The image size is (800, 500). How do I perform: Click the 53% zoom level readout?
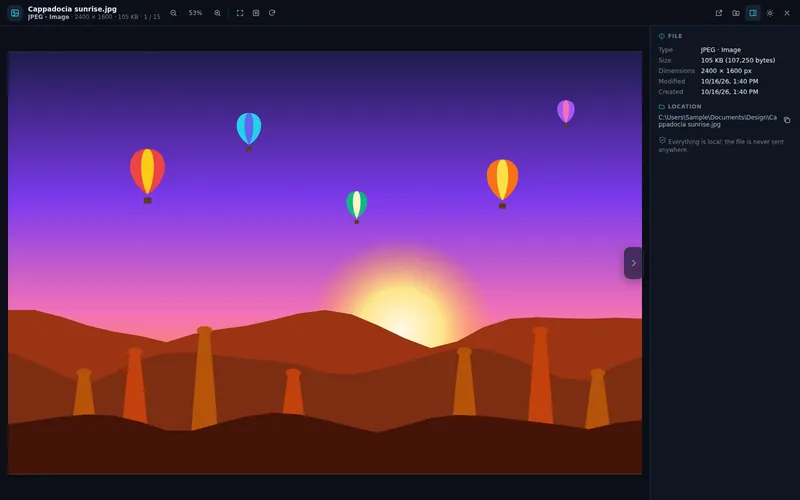tap(195, 13)
